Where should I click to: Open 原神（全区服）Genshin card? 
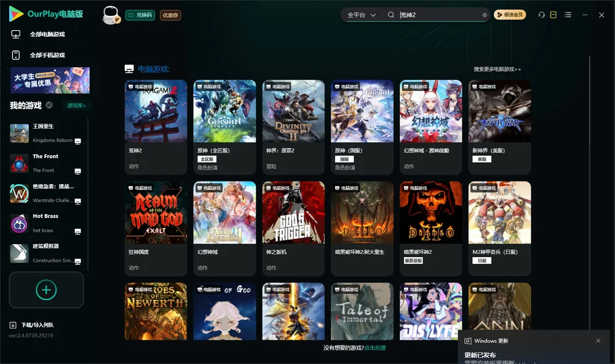click(x=224, y=127)
